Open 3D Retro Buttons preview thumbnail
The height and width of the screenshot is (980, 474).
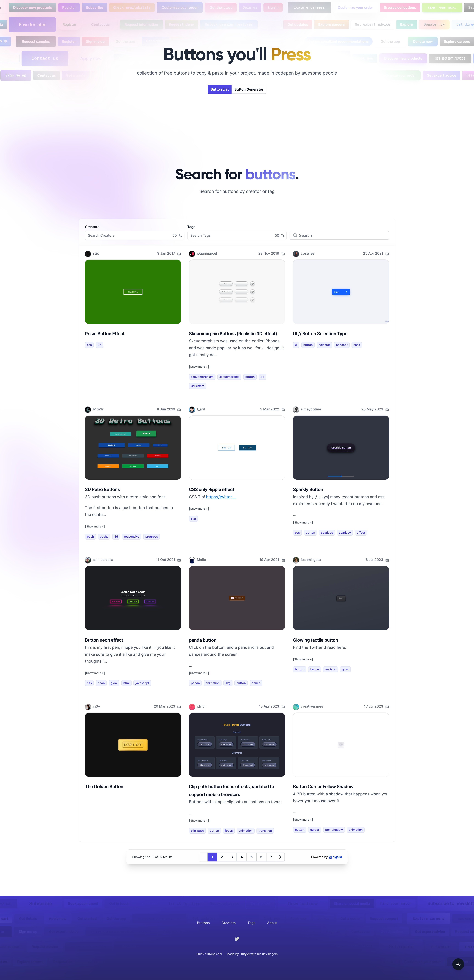pyautogui.click(x=133, y=448)
